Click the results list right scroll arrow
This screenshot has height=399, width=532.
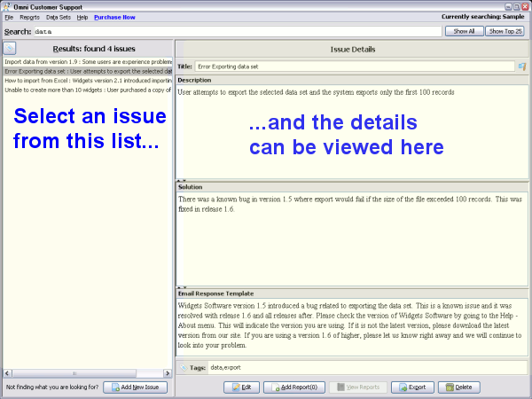coord(168,373)
